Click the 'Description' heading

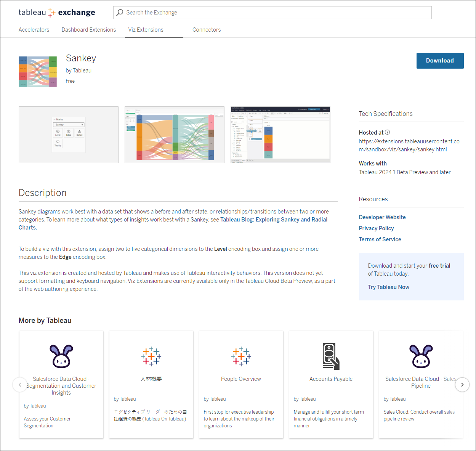[x=43, y=193]
